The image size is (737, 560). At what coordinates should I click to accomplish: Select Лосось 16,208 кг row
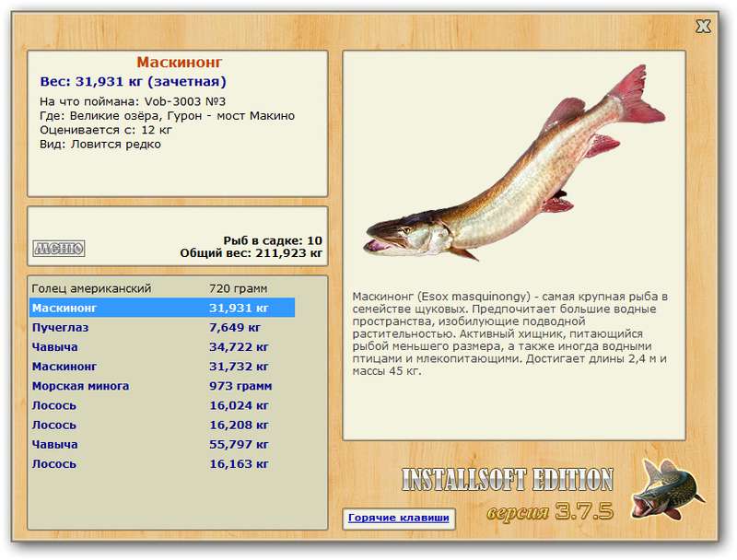tap(162, 426)
